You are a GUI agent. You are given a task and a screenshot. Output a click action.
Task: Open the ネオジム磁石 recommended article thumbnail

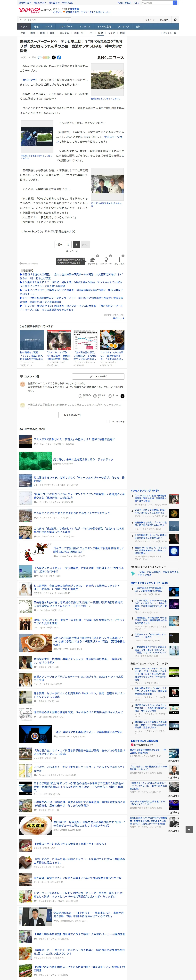coord(32,340)
